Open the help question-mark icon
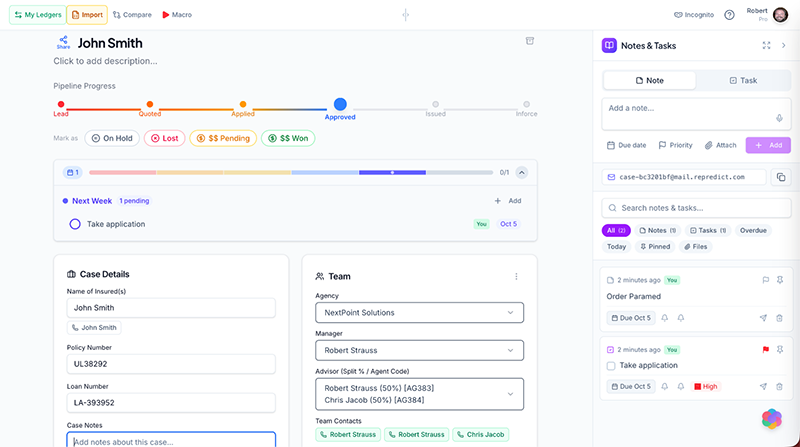The width and height of the screenshot is (800, 447). click(729, 15)
